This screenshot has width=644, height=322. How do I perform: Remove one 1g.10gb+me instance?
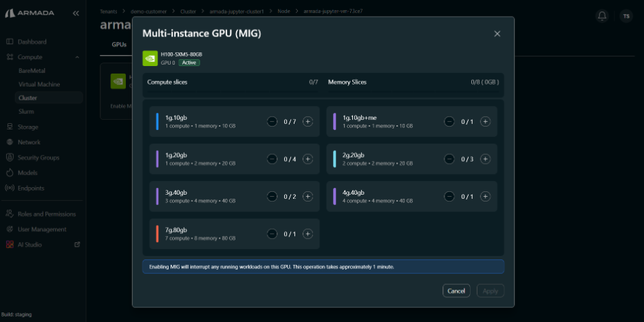coord(449,122)
